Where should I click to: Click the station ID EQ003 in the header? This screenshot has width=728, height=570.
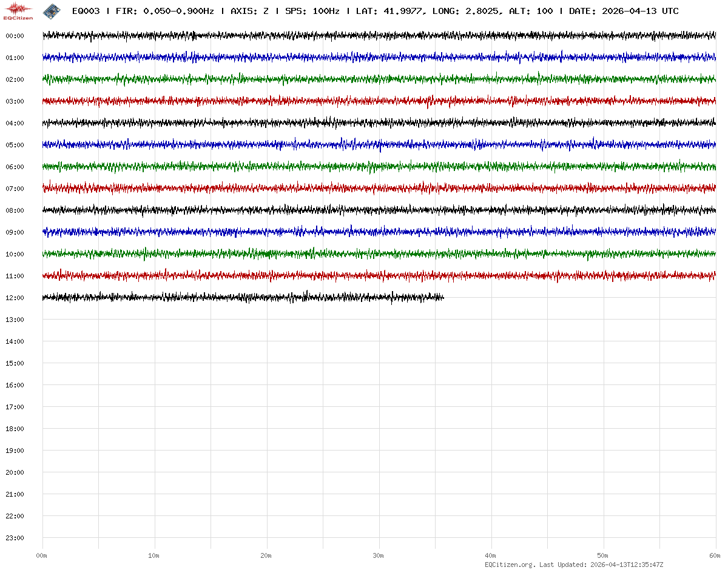(x=86, y=11)
